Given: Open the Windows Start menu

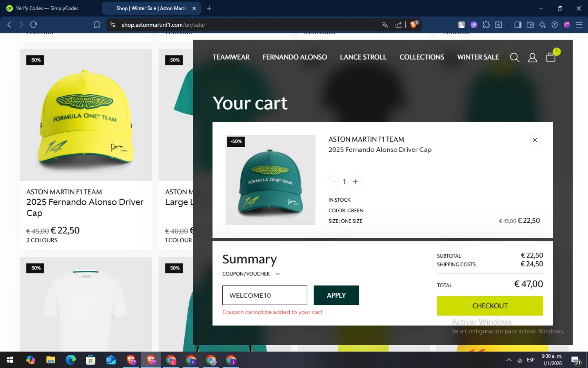Looking at the screenshot, I should point(10,360).
